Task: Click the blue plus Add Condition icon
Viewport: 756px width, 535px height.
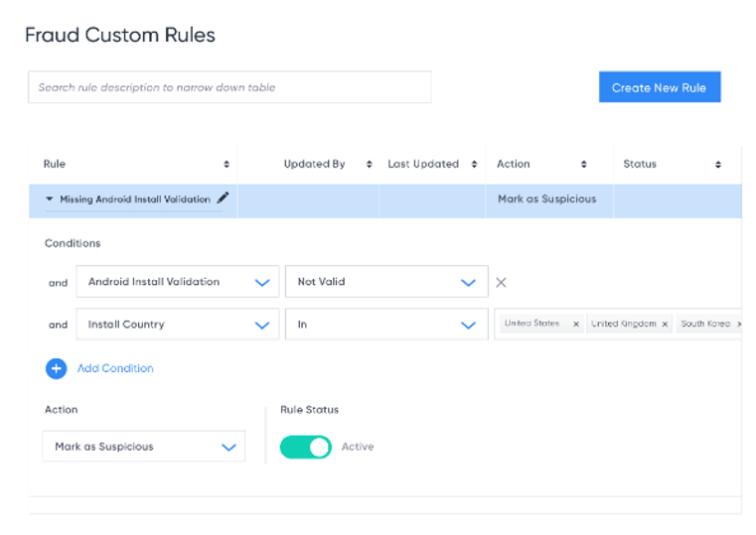Action: (56, 368)
